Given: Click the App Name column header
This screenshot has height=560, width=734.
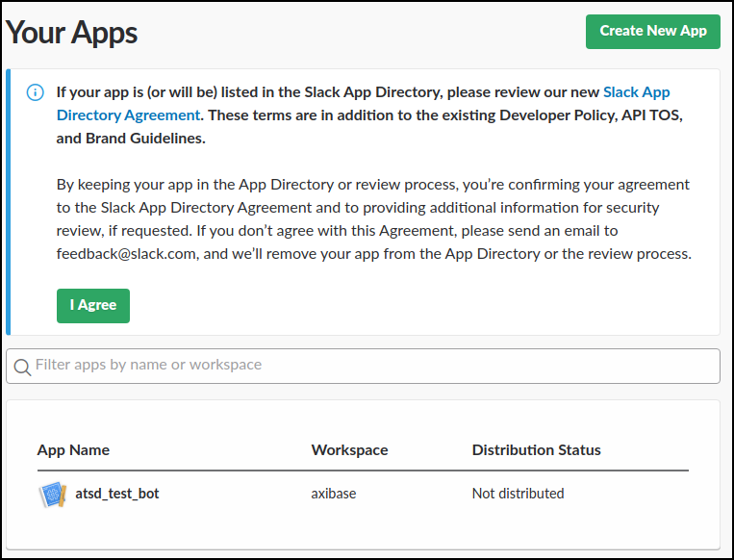Looking at the screenshot, I should pyautogui.click(x=73, y=450).
